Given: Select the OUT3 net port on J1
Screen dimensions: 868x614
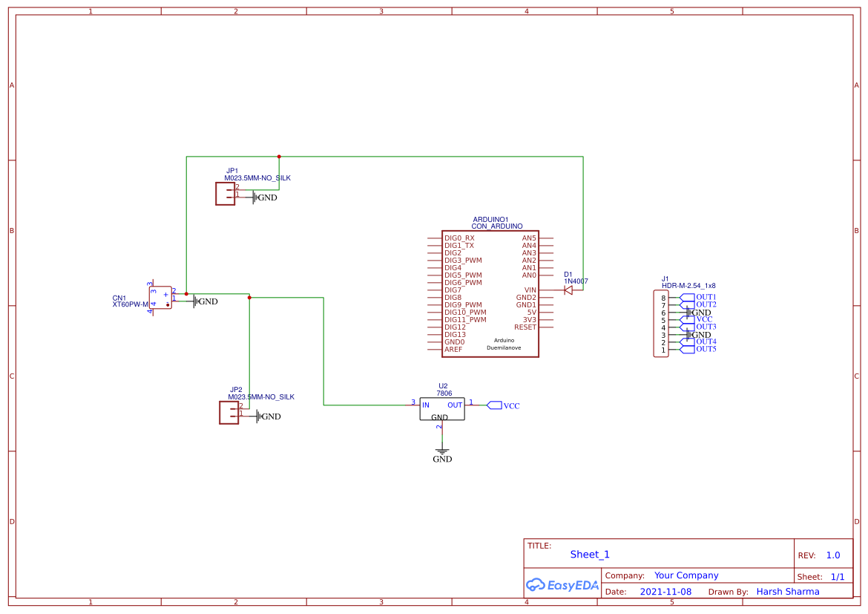Looking at the screenshot, I should [x=698, y=327].
